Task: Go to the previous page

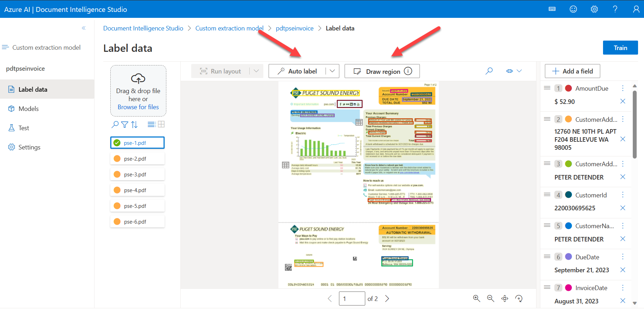Action: (330, 299)
